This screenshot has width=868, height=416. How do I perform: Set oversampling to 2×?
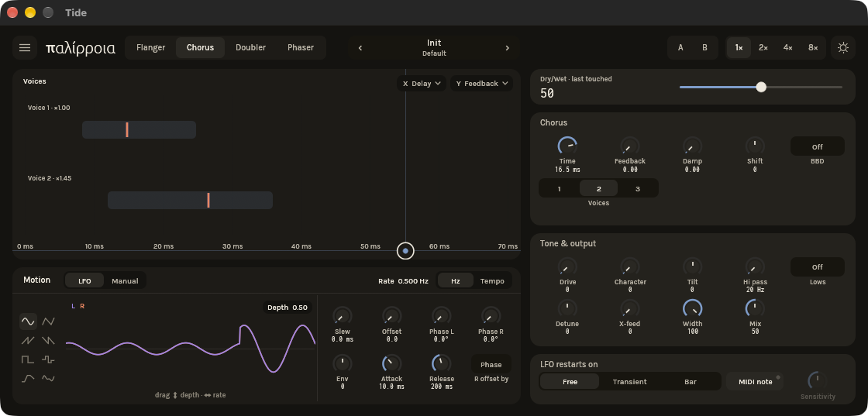pyautogui.click(x=763, y=47)
